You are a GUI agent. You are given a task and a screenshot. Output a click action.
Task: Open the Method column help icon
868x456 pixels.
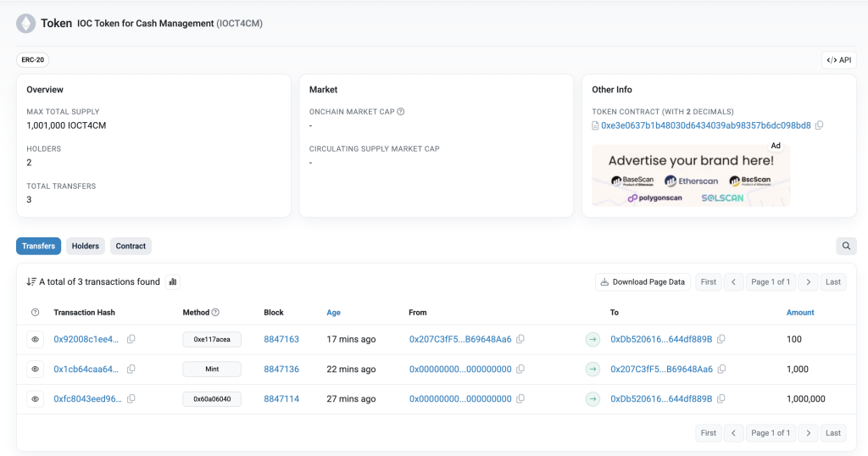click(x=215, y=312)
